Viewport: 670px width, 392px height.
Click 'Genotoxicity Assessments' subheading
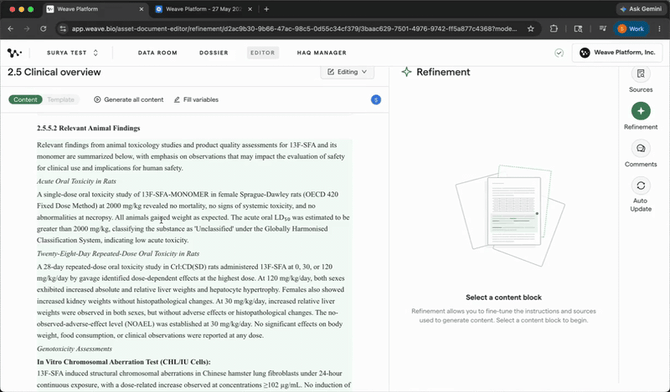(x=74, y=349)
